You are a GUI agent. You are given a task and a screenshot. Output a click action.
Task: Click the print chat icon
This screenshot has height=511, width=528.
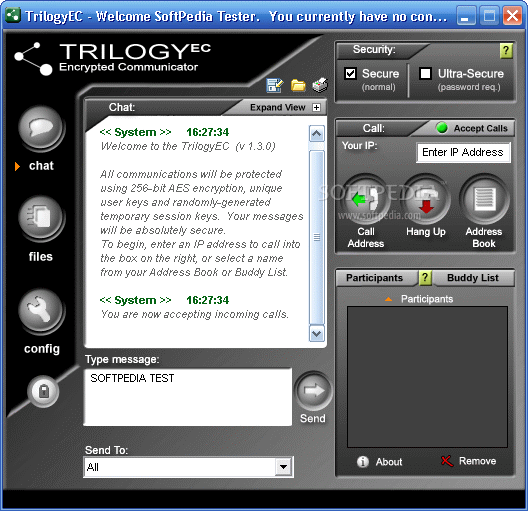point(320,85)
